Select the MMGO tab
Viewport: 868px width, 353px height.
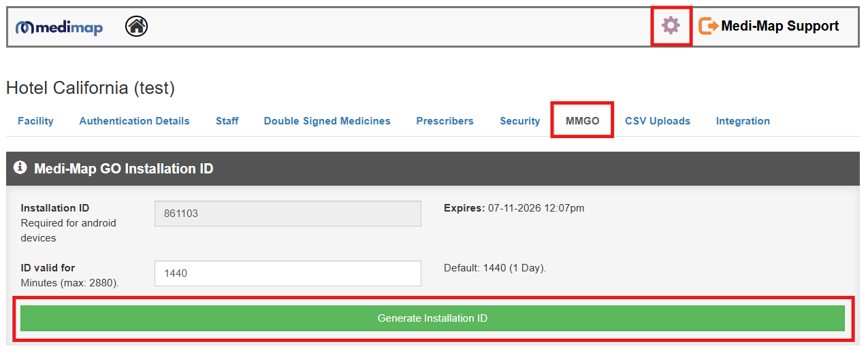[x=582, y=121]
